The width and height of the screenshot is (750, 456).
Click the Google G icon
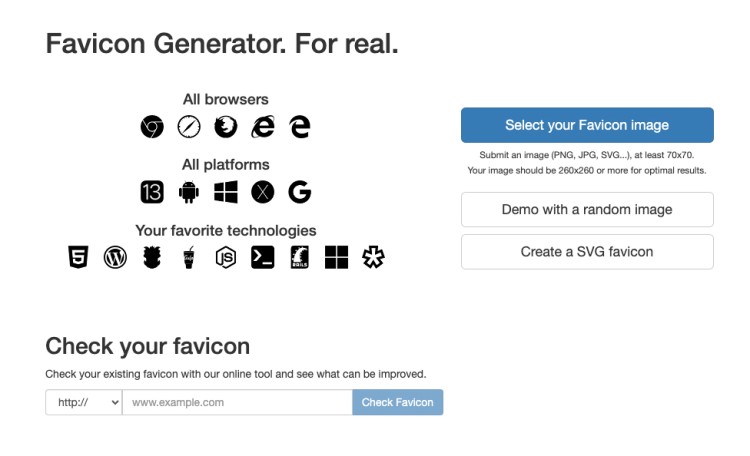300,192
